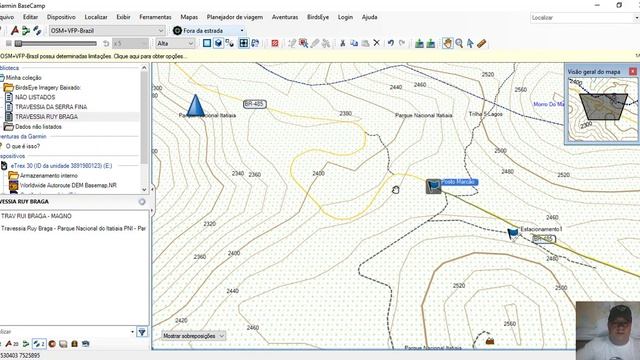Open the Mapas menu
Viewport: 640px width, 360px height.
coord(189,17)
